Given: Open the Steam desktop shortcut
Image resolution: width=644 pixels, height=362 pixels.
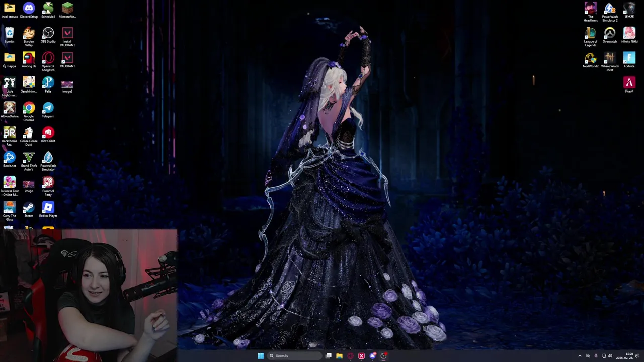Looking at the screenshot, I should 29,209.
